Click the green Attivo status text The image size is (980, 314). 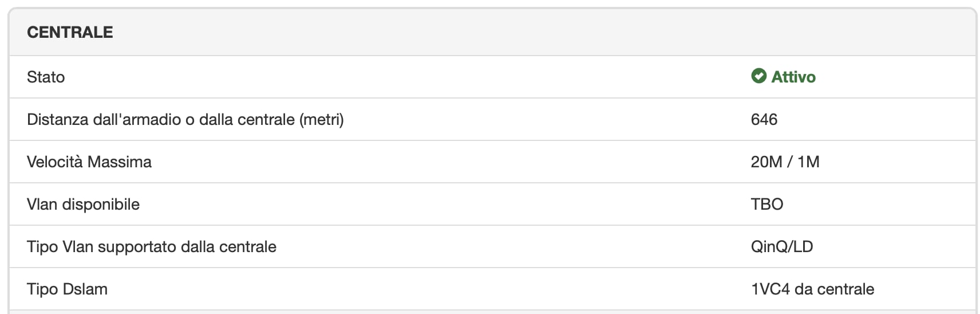[793, 77]
